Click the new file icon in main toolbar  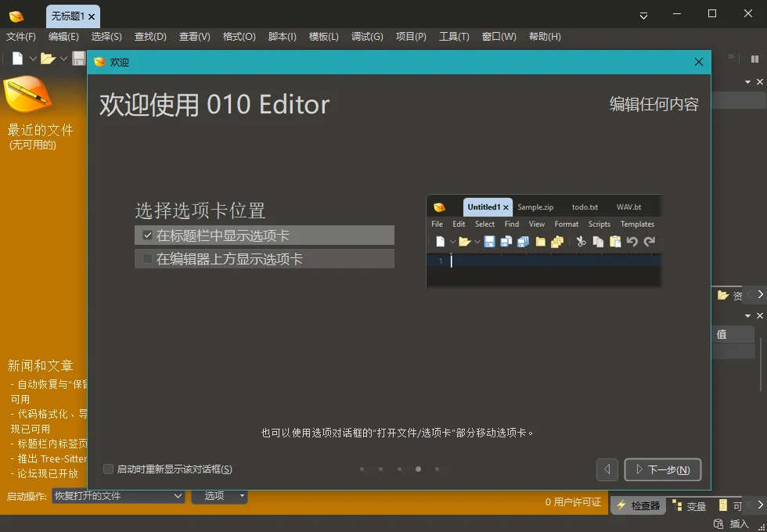point(17,59)
